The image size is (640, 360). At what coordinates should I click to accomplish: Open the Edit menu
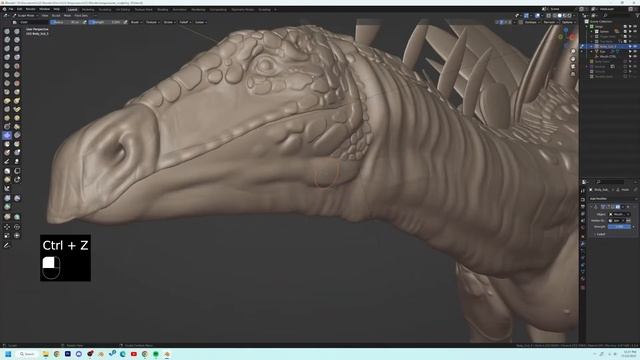[19, 9]
